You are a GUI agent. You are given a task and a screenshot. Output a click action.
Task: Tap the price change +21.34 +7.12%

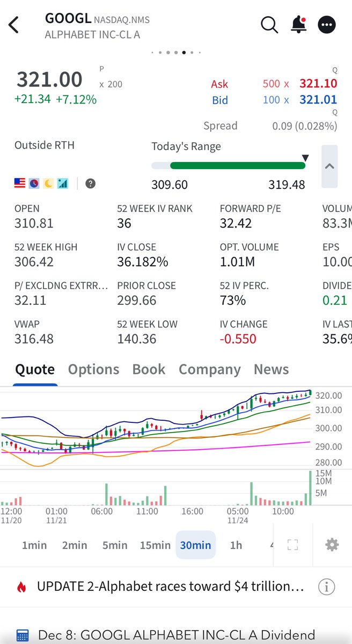(55, 99)
